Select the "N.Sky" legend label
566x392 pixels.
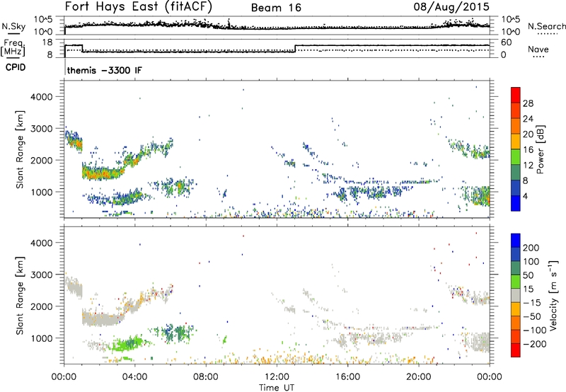[x=13, y=26]
